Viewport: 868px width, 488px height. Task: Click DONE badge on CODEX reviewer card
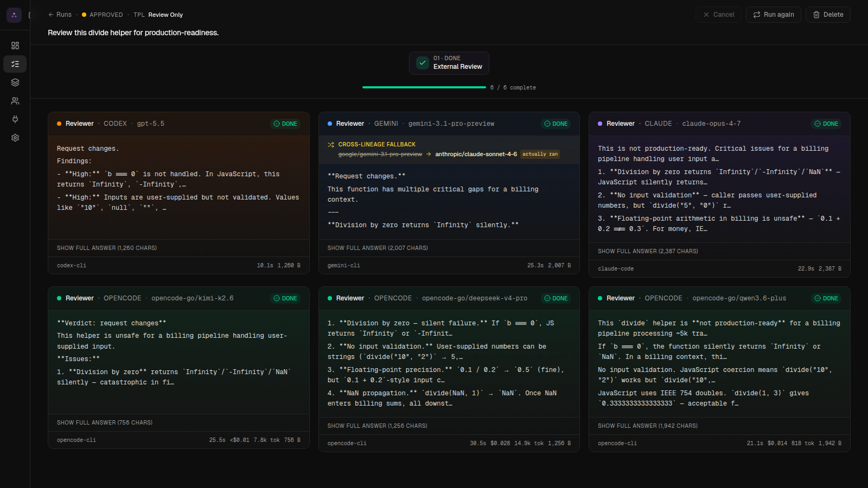(x=285, y=124)
